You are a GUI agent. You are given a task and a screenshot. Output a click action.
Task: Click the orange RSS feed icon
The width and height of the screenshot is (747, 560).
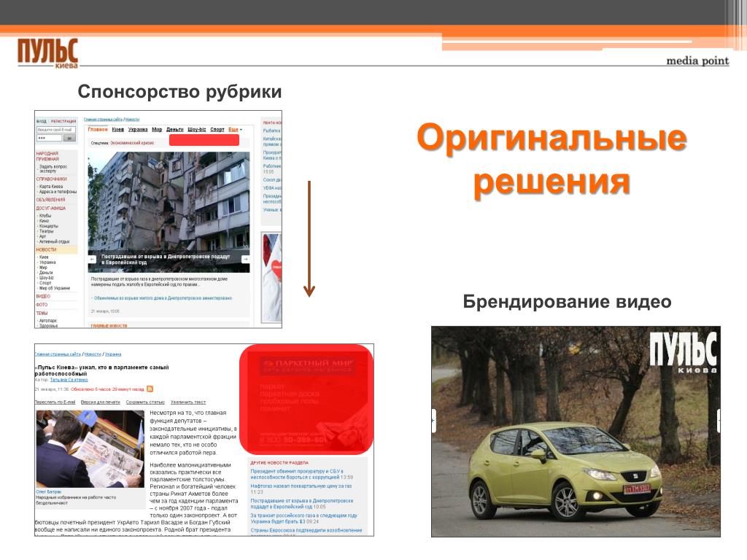150,389
